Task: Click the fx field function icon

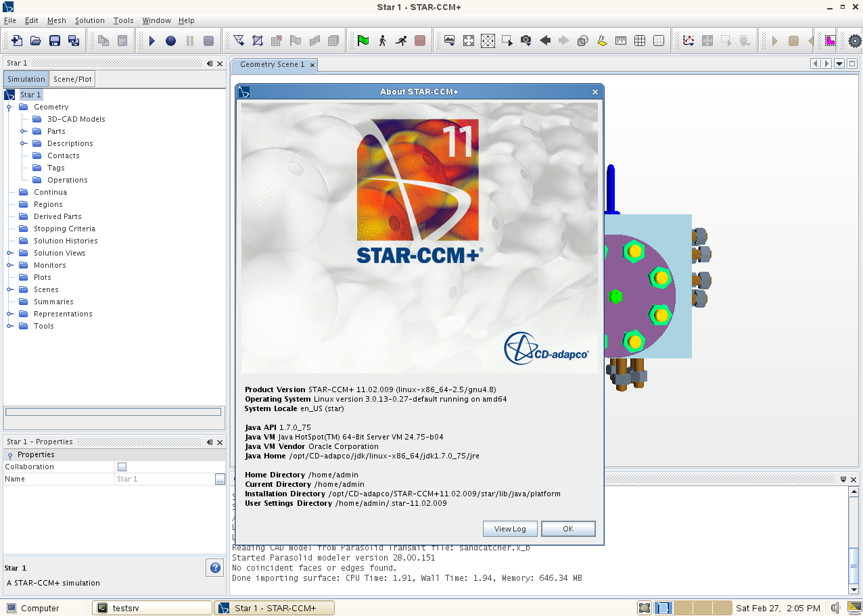Action: click(602, 41)
